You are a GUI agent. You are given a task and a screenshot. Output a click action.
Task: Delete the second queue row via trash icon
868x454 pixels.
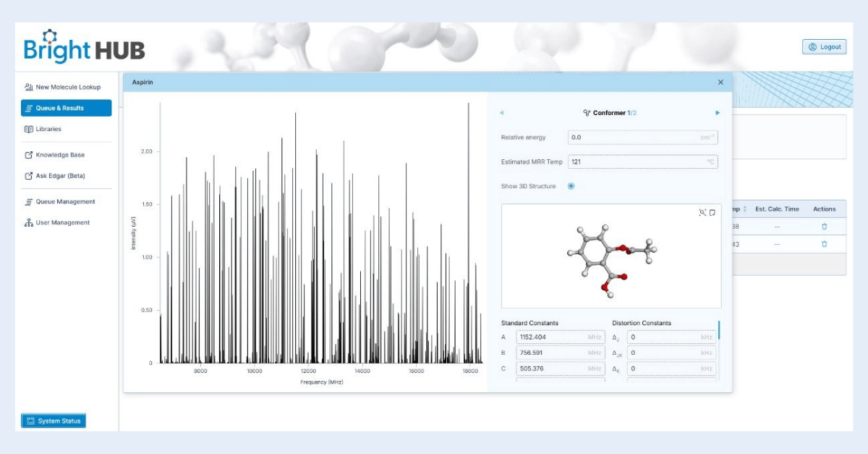pos(824,244)
